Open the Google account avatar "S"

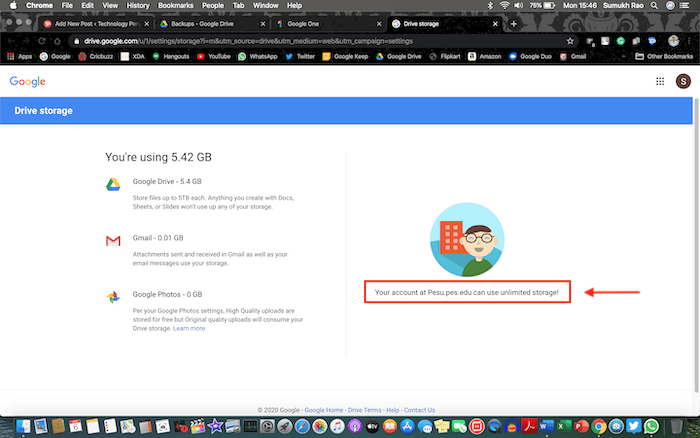coord(683,81)
